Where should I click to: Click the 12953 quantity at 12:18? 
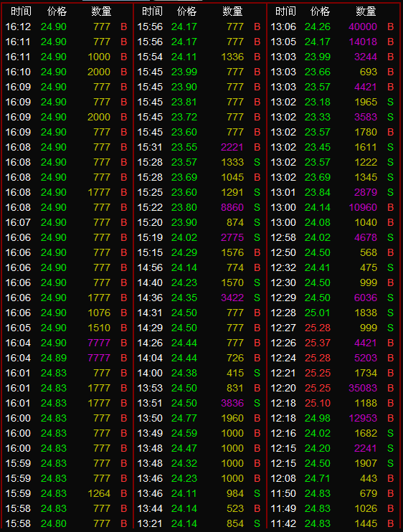(363, 418)
